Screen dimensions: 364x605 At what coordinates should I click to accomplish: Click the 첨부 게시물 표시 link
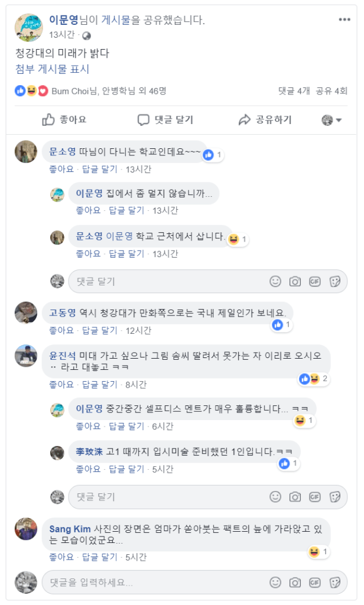(x=53, y=69)
